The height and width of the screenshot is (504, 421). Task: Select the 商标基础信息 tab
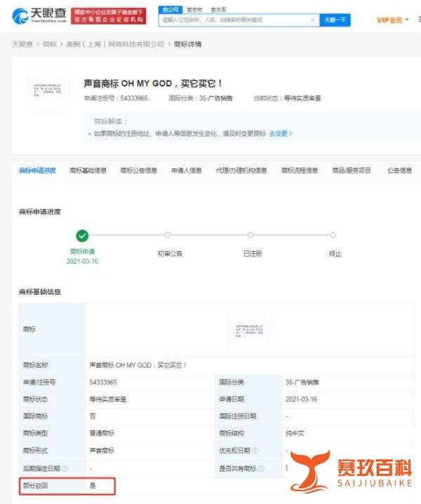[x=88, y=171]
